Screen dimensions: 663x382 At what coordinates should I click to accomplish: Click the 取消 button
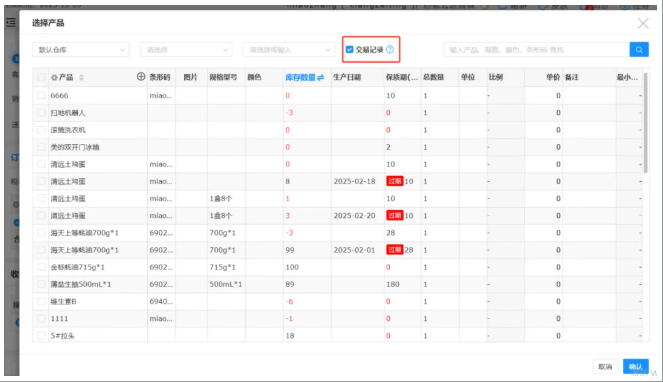605,366
